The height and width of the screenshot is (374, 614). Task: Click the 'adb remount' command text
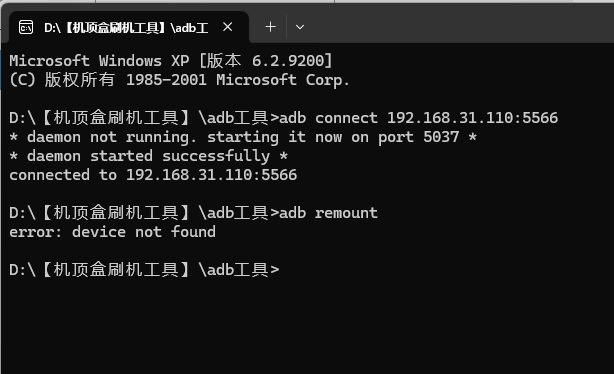click(328, 213)
